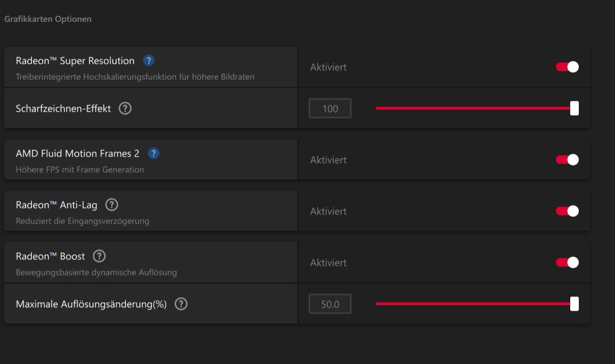The image size is (615, 364).
Task: Click the Radeon Super Resolution label
Action: coord(75,61)
